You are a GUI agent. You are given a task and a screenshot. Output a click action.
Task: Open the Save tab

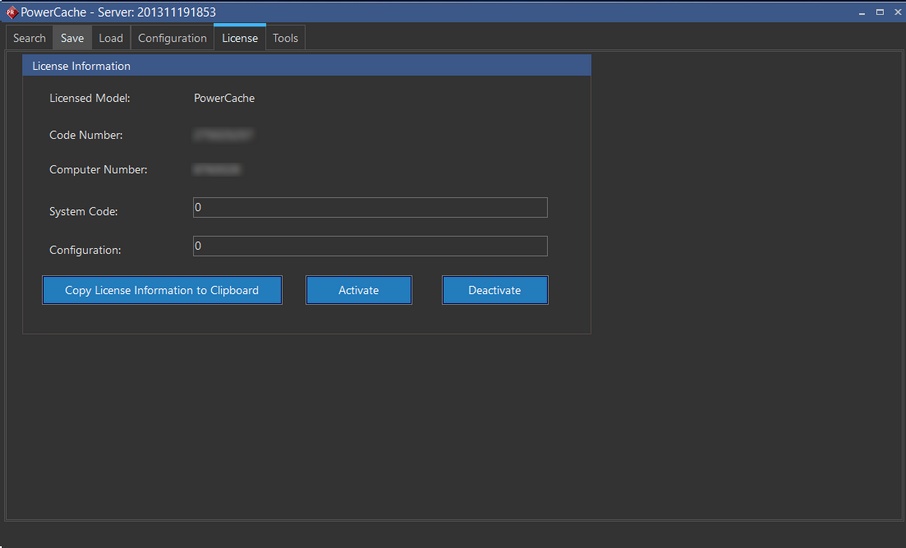pos(72,38)
